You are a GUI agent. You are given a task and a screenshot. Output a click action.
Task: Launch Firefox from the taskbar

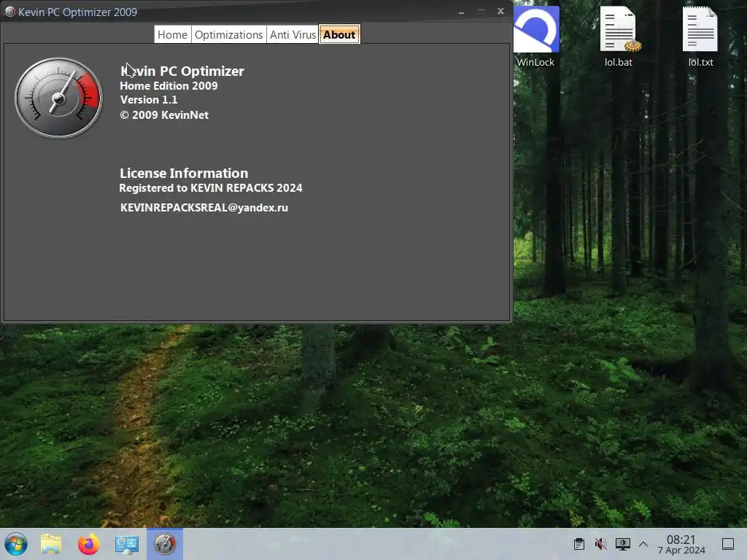(88, 544)
